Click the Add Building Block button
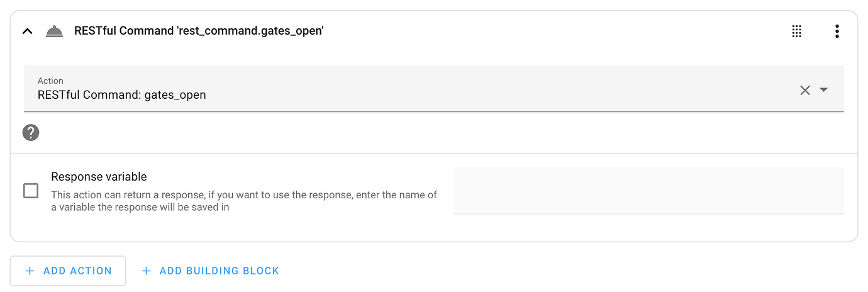The width and height of the screenshot is (868, 292). click(x=211, y=271)
